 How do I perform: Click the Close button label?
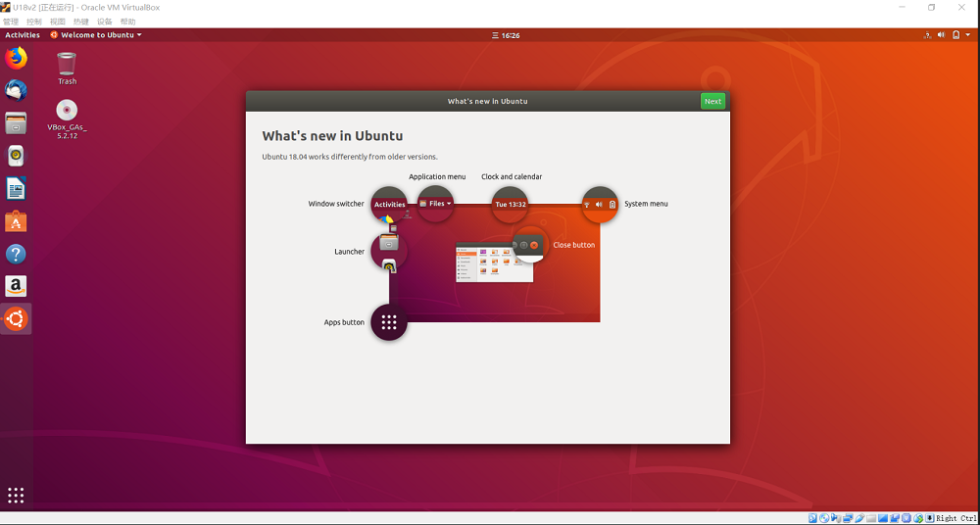[x=573, y=245]
